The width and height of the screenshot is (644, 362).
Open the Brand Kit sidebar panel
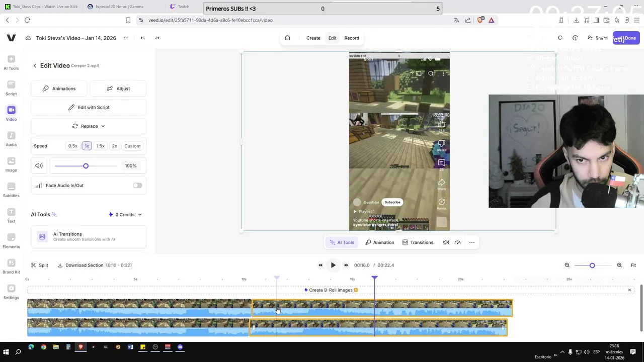[x=11, y=266]
